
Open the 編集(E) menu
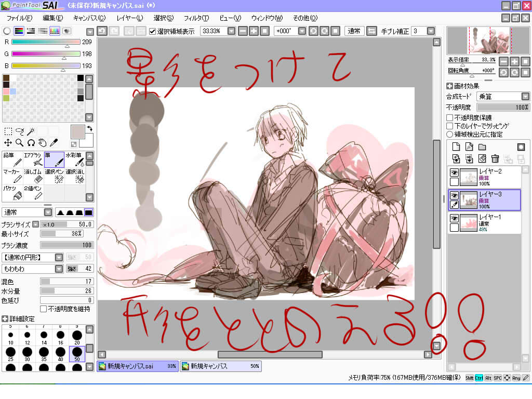click(x=52, y=18)
